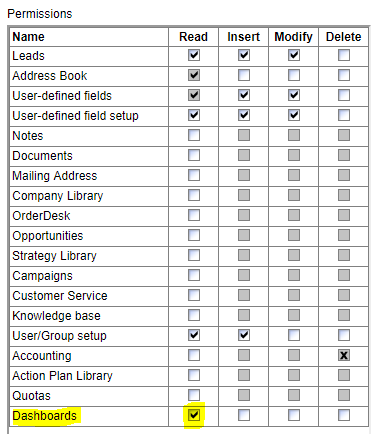The width and height of the screenshot is (378, 434).
Task: Enable Read for Mailing Address
Action: coord(194,175)
